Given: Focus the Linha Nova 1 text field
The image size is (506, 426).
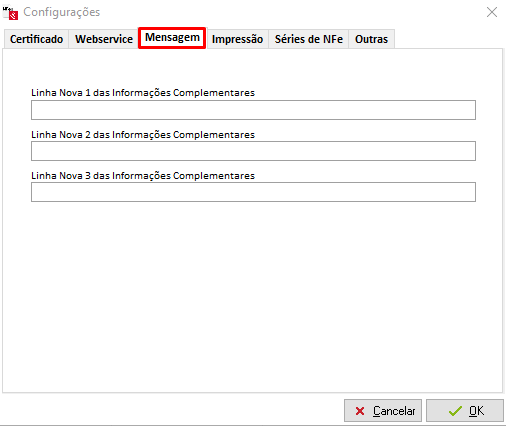Looking at the screenshot, I should (253, 110).
